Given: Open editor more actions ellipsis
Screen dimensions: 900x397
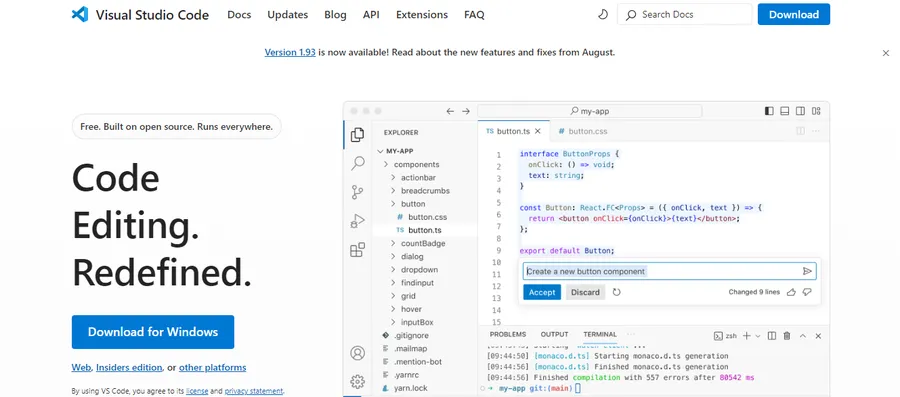Looking at the screenshot, I should coord(816,131).
